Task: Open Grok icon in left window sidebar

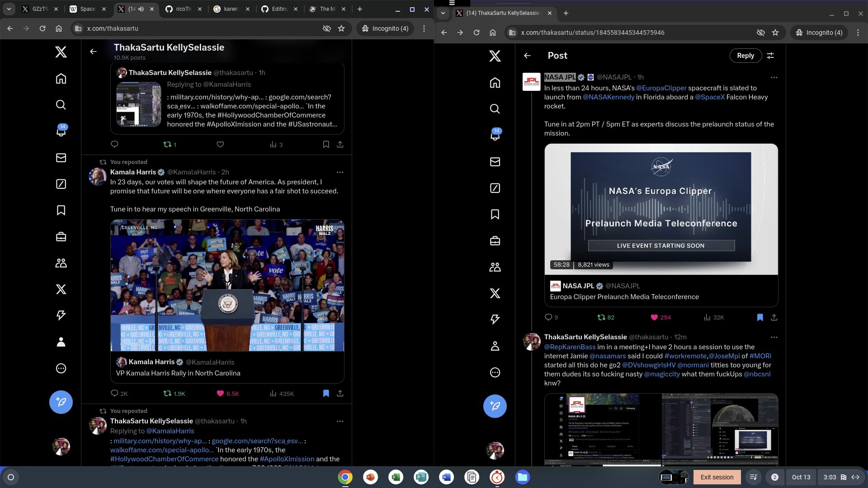Action: click(x=61, y=184)
